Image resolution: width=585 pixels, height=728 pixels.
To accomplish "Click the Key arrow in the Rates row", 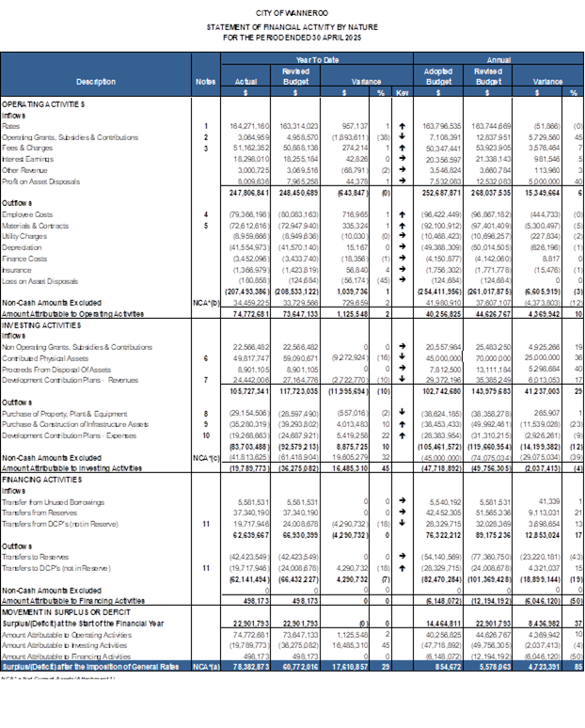I will pos(402,125).
